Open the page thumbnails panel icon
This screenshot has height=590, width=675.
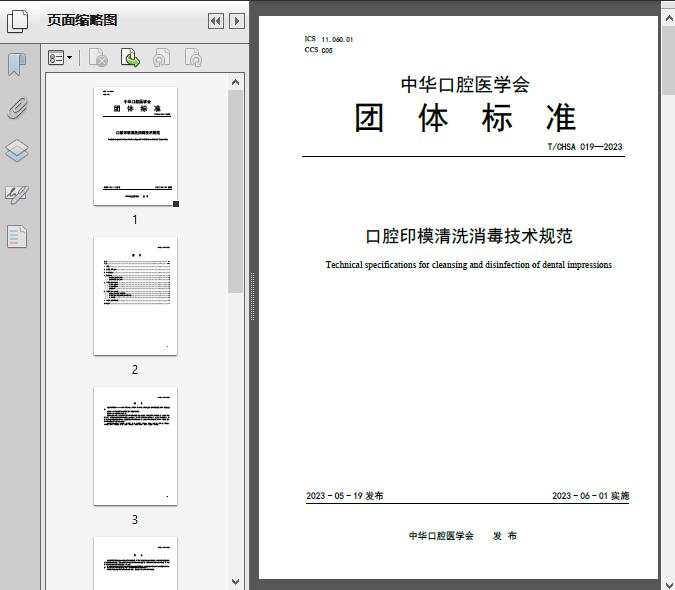point(17,21)
